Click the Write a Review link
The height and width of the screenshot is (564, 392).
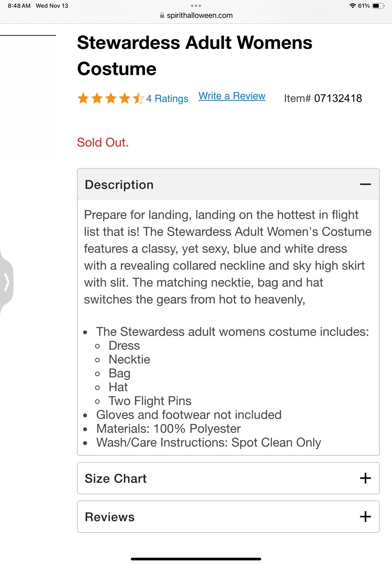click(x=232, y=96)
